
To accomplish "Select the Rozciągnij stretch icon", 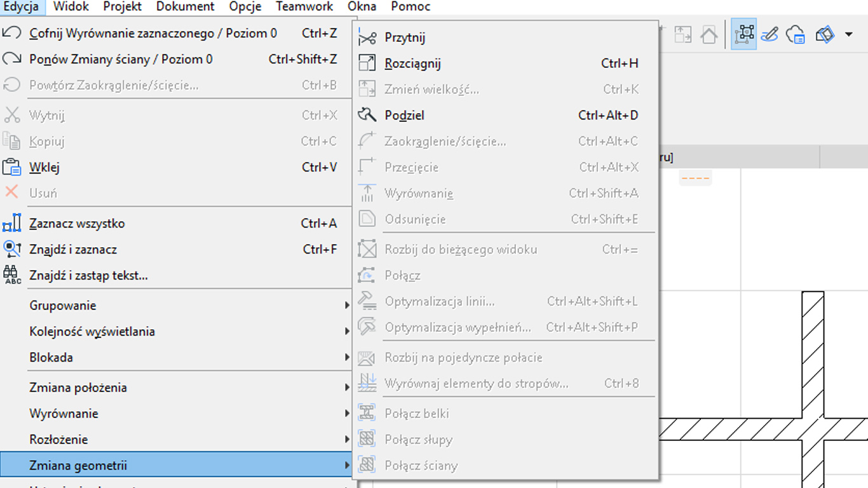I will [367, 63].
